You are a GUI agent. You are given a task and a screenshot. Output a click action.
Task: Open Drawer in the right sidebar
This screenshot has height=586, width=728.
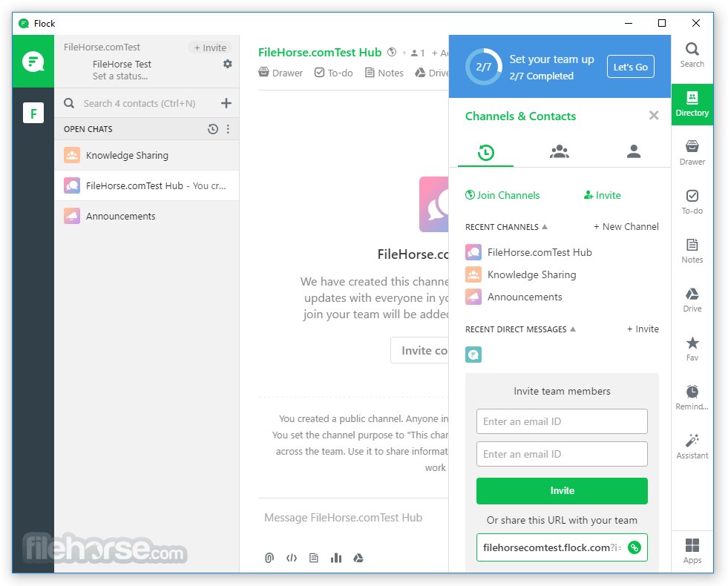[x=692, y=153]
